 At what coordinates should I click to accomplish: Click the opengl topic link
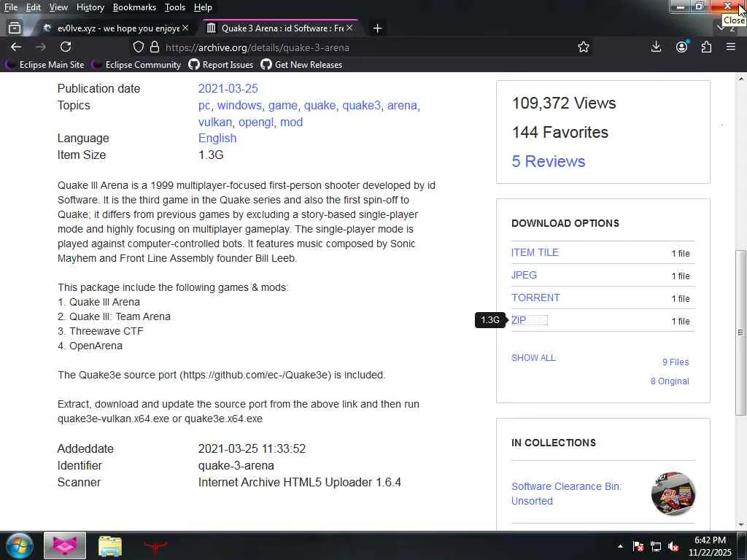click(256, 122)
